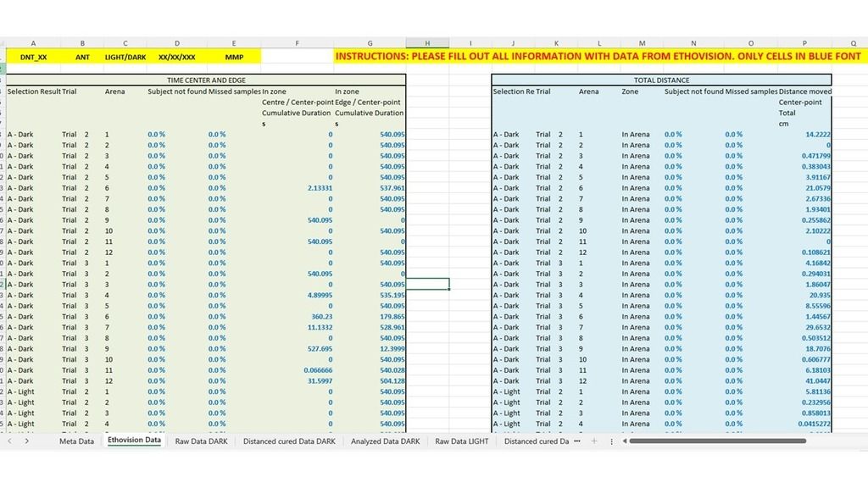Switch to the Raw Data LIGHT sheet
The image size is (868, 488).
coord(462,441)
